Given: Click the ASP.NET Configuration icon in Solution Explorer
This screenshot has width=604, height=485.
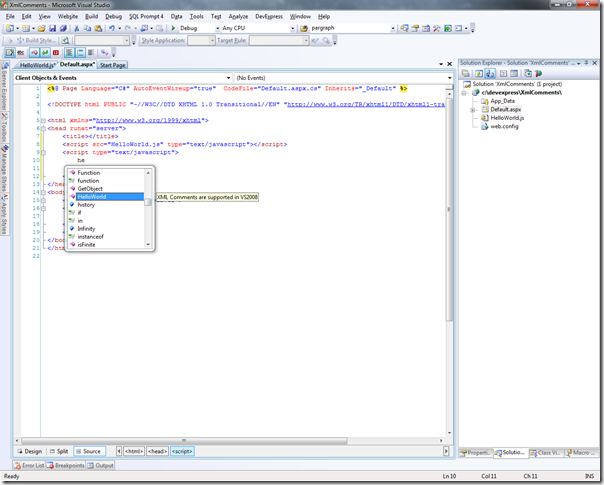Looking at the screenshot, I should [x=539, y=73].
